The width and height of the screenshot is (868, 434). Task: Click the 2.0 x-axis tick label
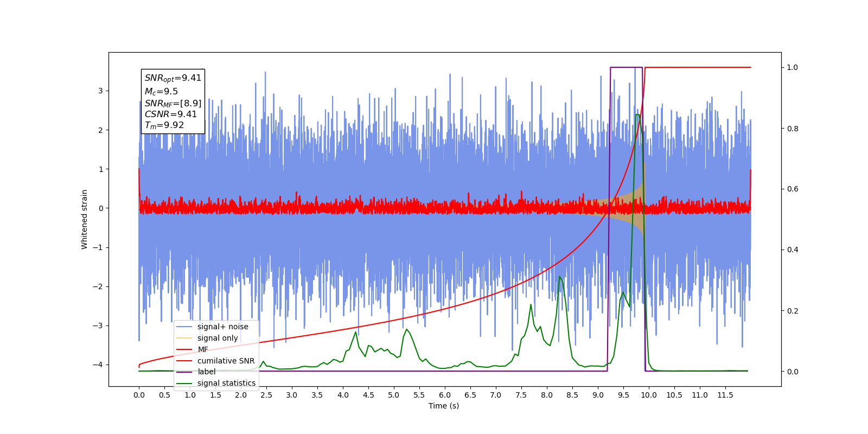(x=241, y=395)
